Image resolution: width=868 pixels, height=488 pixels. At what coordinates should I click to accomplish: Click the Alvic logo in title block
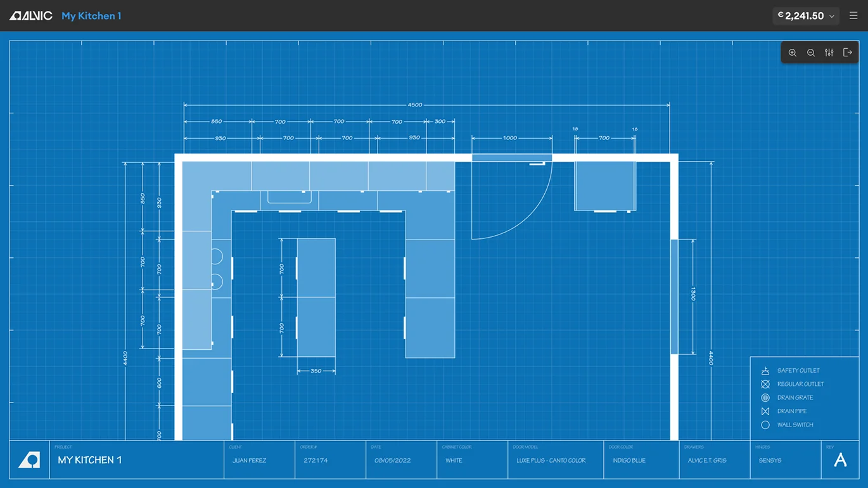click(x=29, y=459)
